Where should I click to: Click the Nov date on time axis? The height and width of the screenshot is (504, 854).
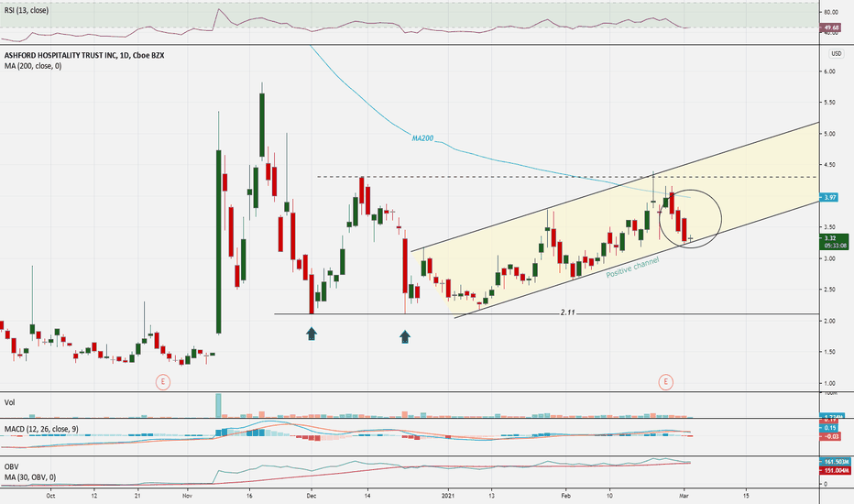[x=187, y=496]
